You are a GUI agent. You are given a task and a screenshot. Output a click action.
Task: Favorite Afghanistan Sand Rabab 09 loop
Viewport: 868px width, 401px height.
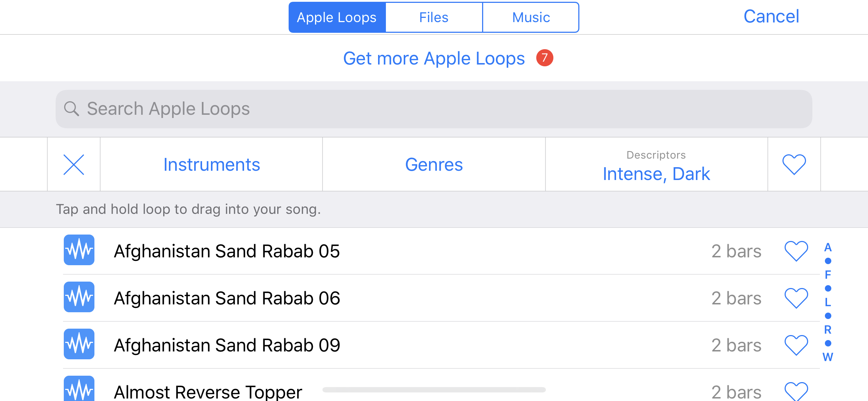tap(796, 345)
